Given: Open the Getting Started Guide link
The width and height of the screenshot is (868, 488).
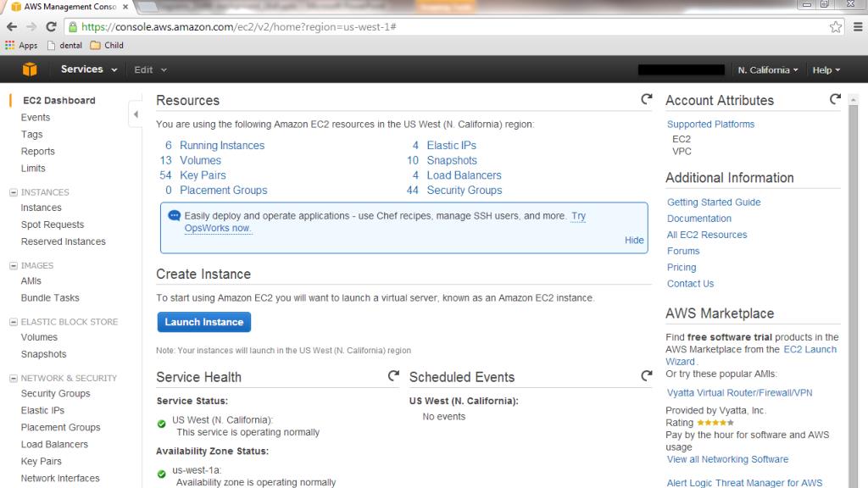Looking at the screenshot, I should [x=714, y=202].
